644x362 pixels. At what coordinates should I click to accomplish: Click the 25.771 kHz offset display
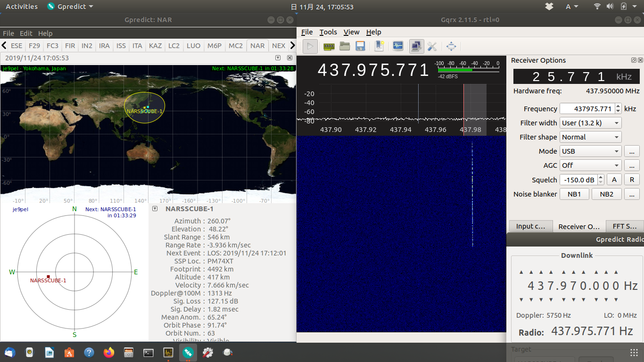pyautogui.click(x=577, y=76)
